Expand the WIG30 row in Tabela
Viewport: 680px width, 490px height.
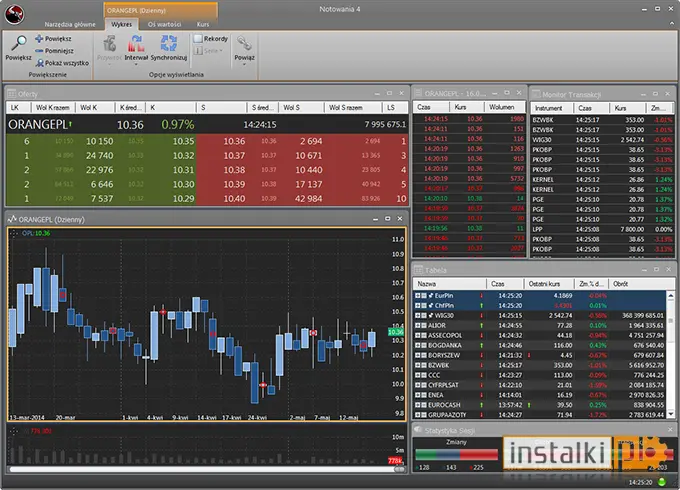point(418,315)
